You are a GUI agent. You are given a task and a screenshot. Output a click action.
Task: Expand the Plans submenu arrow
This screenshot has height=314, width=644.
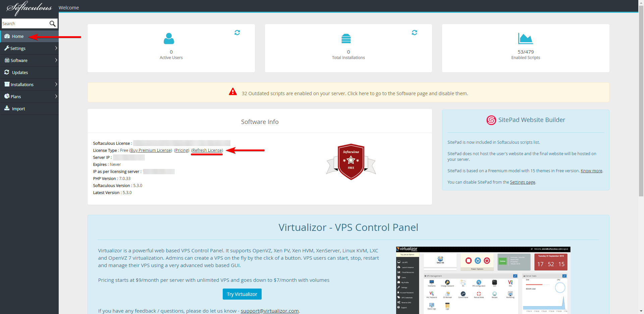tap(56, 97)
